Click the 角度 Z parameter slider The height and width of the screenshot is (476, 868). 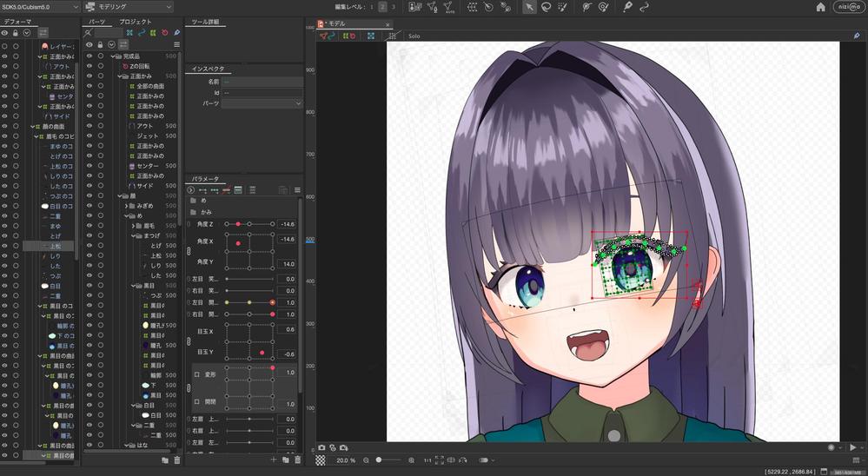(x=249, y=224)
